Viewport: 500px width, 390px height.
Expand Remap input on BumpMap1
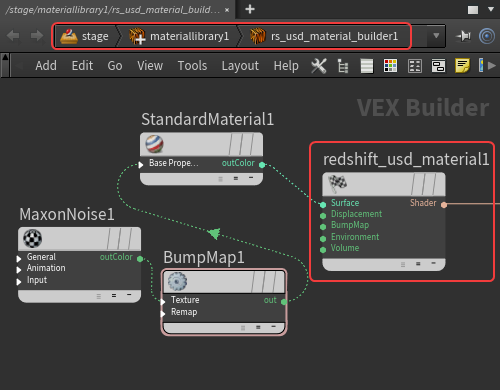(163, 314)
